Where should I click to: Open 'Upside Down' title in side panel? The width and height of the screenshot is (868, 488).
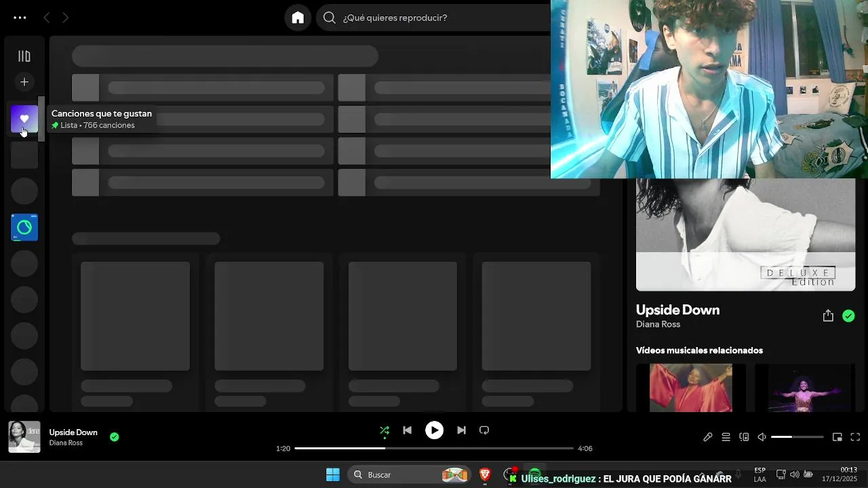point(677,310)
